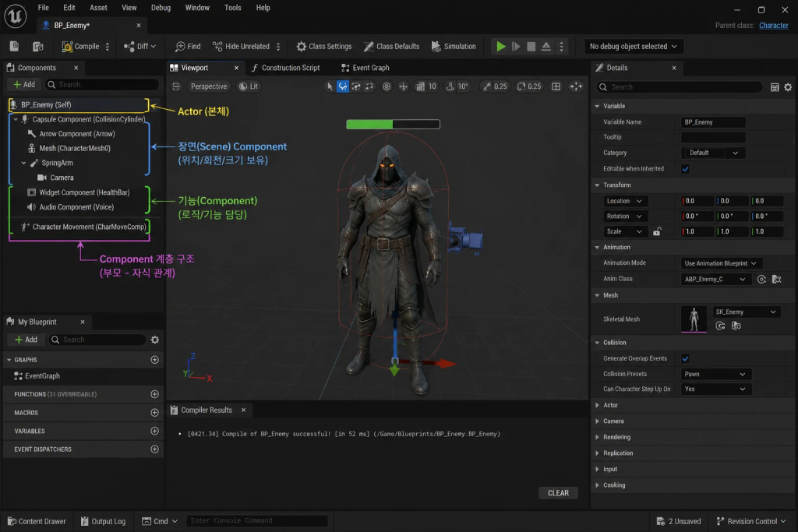This screenshot has height=532, width=798.
Task: Open Class Settings
Action: [x=324, y=46]
